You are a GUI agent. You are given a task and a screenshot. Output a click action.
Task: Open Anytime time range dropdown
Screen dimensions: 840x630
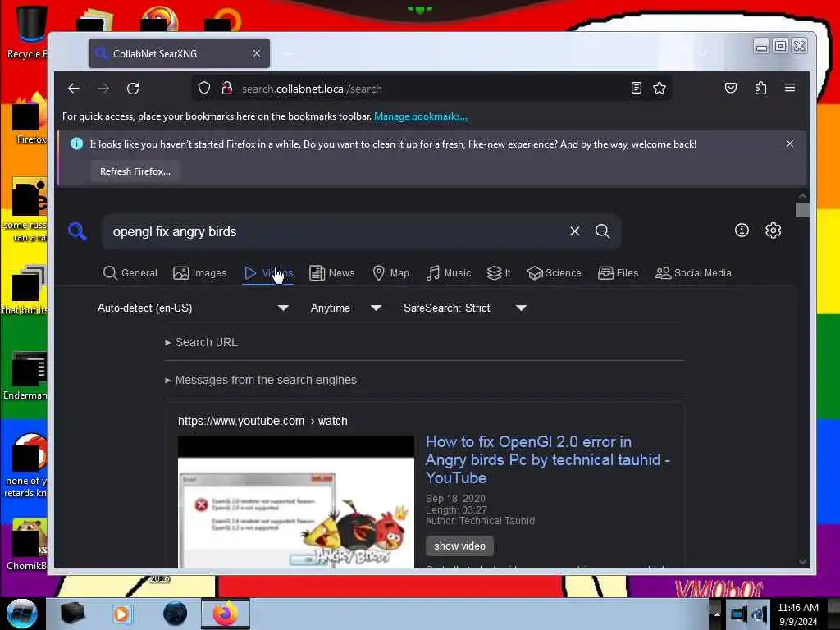coord(345,308)
